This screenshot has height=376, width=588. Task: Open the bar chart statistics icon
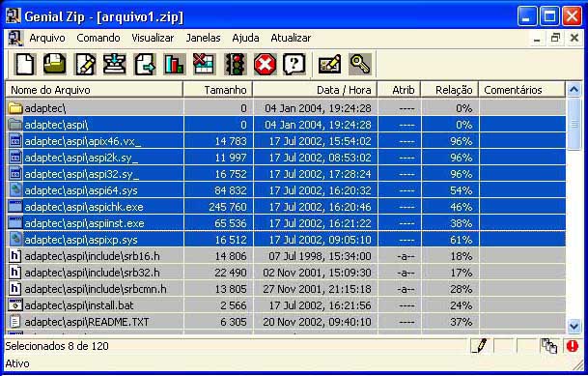175,64
